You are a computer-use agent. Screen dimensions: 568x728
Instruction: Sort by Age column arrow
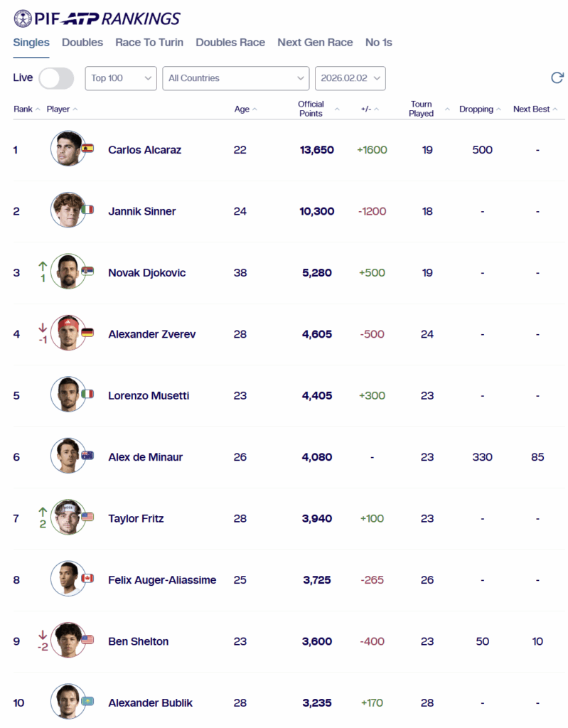click(254, 109)
